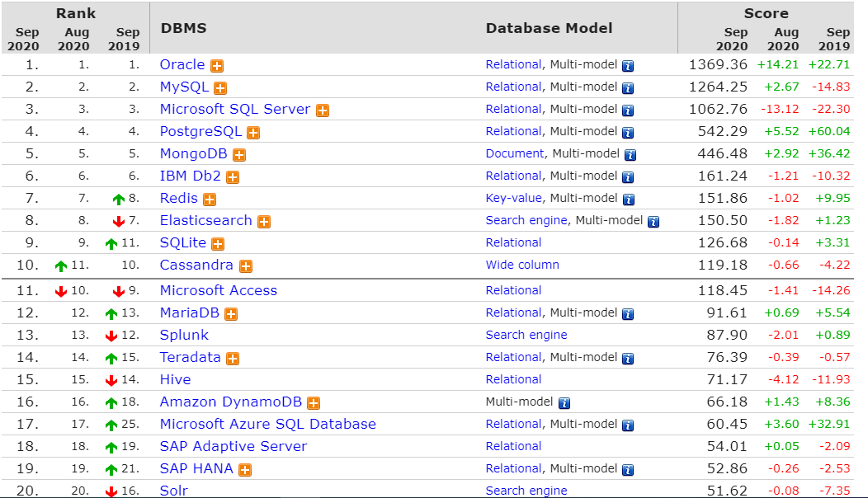
Task: Click the plus icon next to SAP HANA
Action: tap(245, 470)
